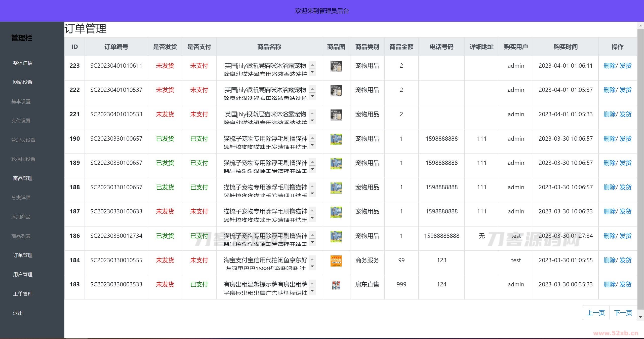The image size is (644, 339).
Task: Click product image in order 190 row
Action: point(336,139)
